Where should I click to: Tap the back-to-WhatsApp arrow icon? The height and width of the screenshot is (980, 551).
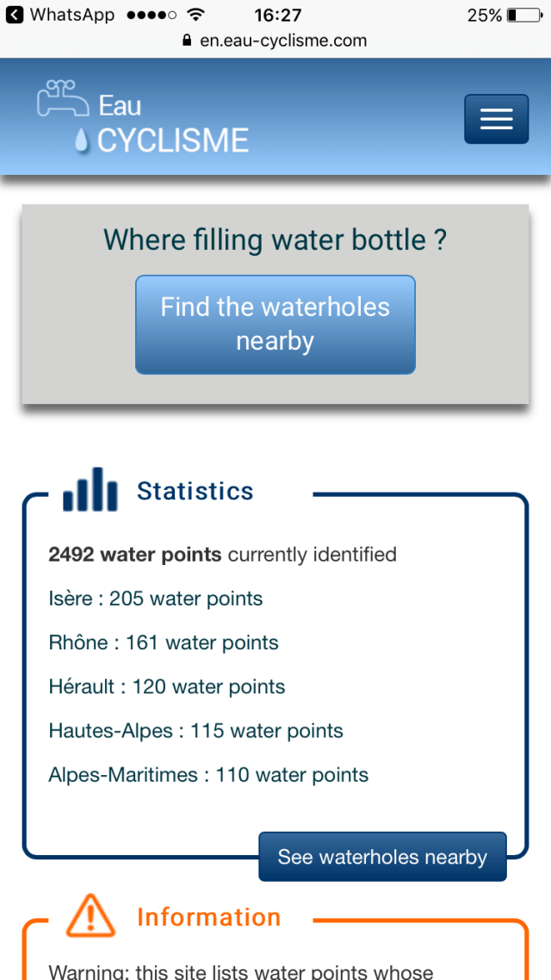click(15, 16)
